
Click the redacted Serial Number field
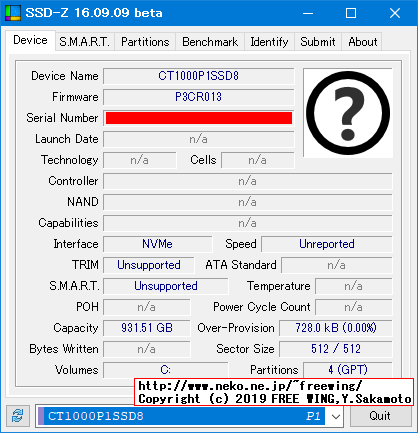coord(199,118)
